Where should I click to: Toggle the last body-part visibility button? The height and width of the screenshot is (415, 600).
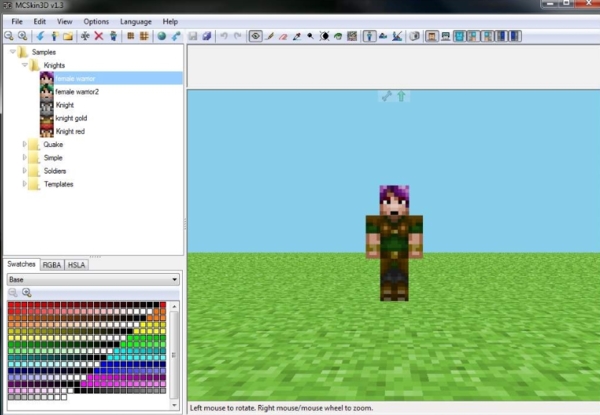pyautogui.click(x=515, y=36)
